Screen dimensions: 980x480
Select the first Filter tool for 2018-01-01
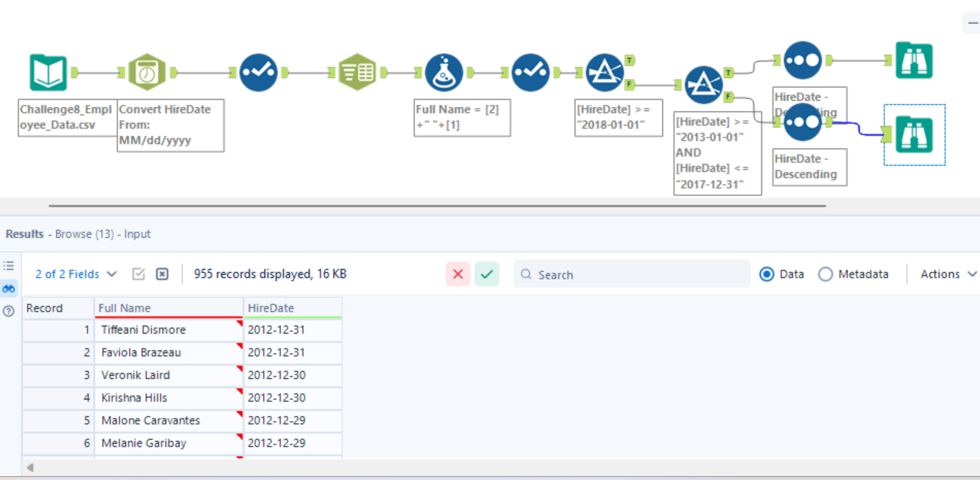[x=605, y=73]
